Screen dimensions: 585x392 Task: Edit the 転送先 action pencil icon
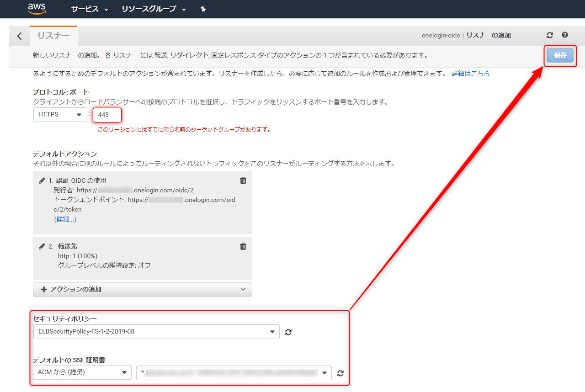(42, 246)
